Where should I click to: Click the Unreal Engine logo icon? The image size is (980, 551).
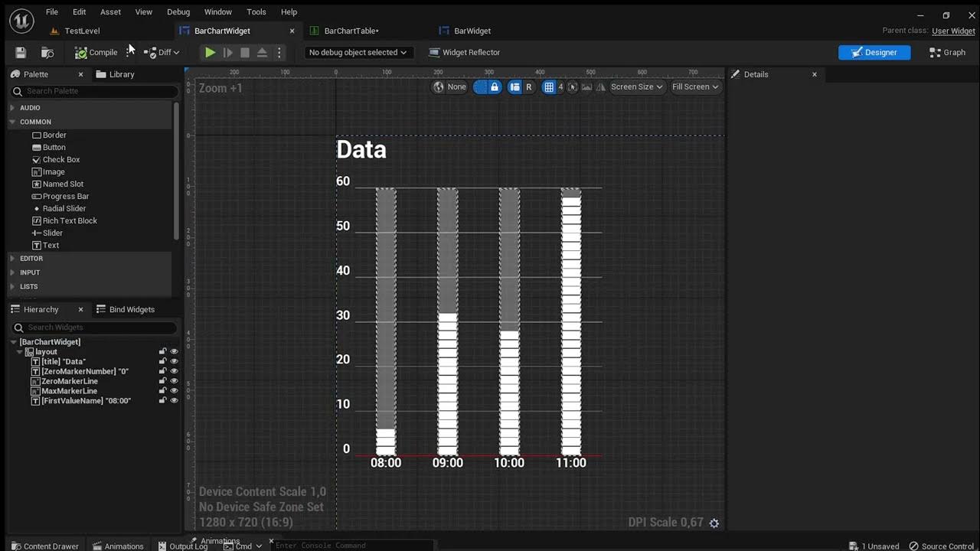point(21,21)
